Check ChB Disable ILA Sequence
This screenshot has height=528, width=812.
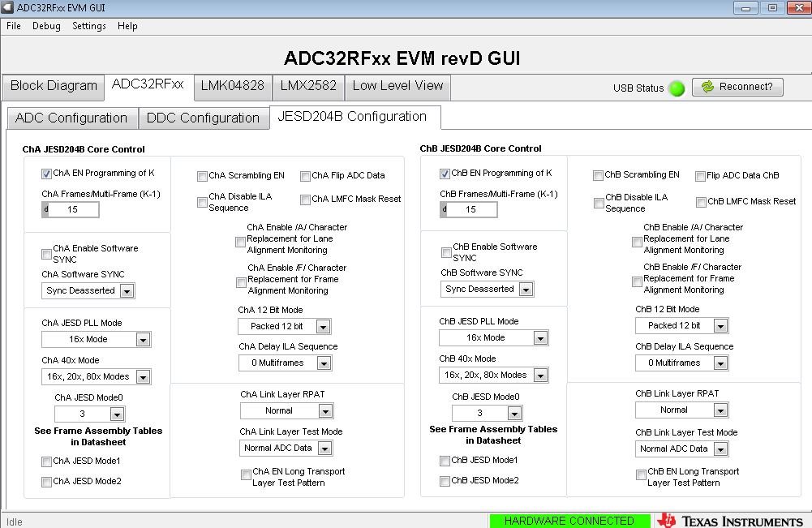[x=599, y=204]
